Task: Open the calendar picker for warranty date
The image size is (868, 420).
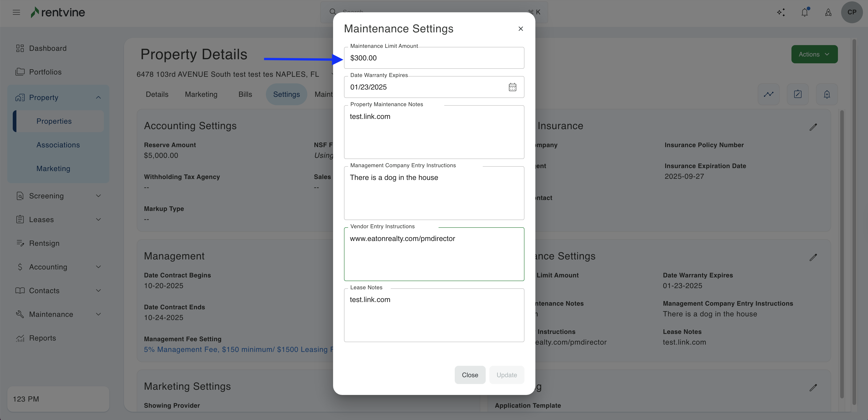Action: (x=512, y=87)
